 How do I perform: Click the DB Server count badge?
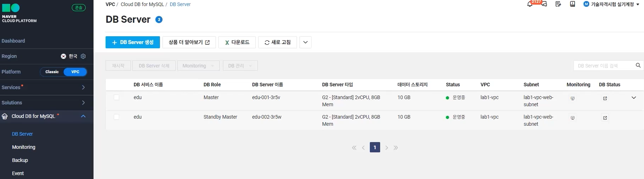(159, 20)
